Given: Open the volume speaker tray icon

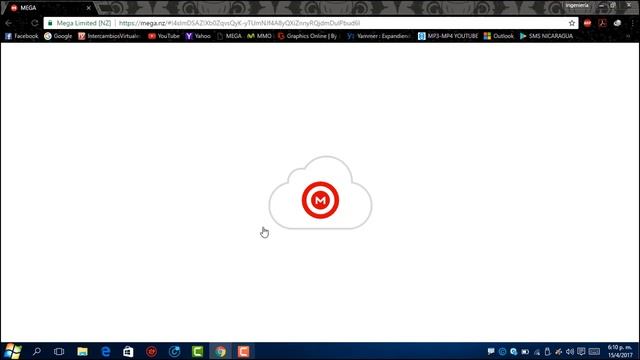Looking at the screenshot, I should tap(570, 351).
